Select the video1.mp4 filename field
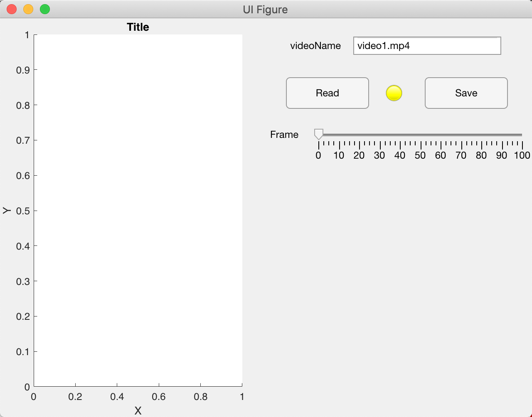This screenshot has height=417, width=532. pyautogui.click(x=427, y=46)
